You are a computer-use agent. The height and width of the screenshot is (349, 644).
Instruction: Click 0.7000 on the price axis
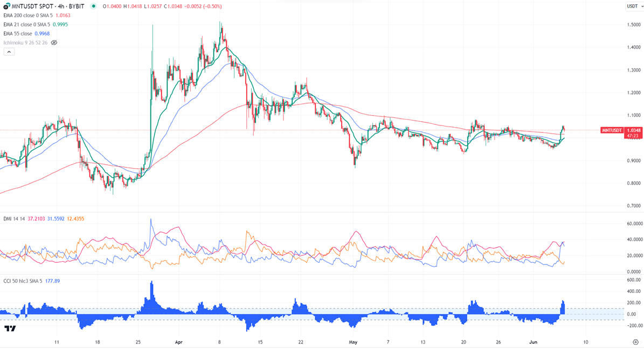tap(634, 206)
